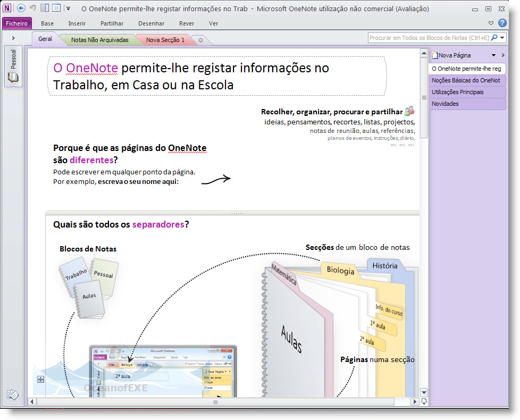Click the search magnifier icon
This screenshot has width=520, height=420.
(x=494, y=37)
